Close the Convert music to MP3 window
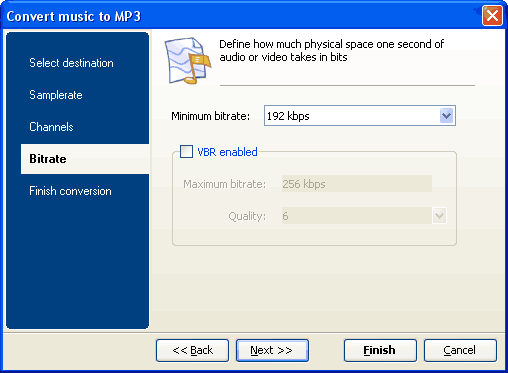The width and height of the screenshot is (508, 373). pos(492,16)
